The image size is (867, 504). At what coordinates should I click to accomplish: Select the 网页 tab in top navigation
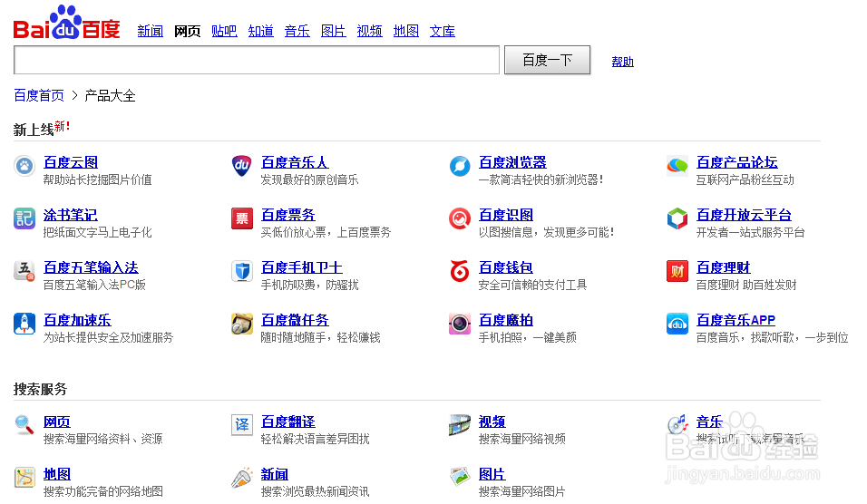click(x=187, y=31)
